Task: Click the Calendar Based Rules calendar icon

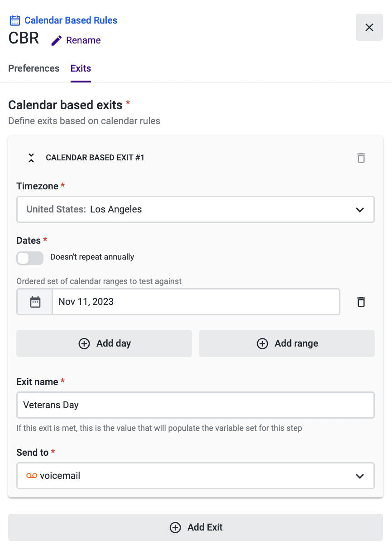Action: tap(15, 20)
